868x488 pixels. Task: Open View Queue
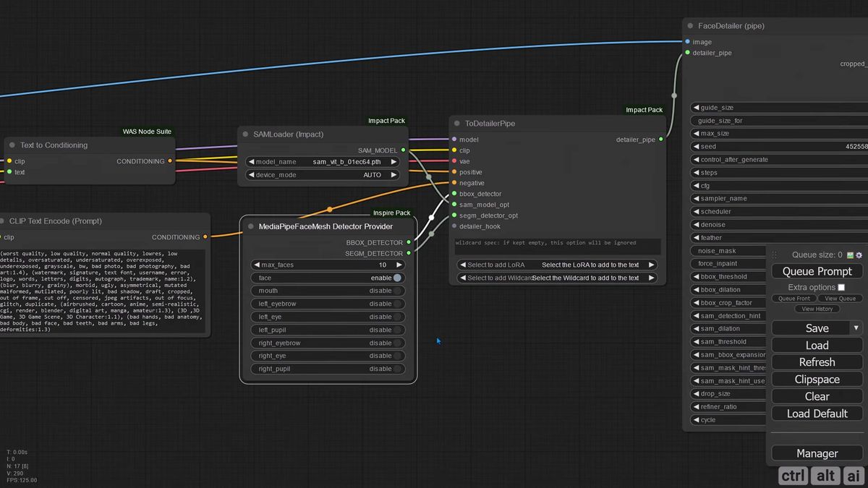[841, 298]
